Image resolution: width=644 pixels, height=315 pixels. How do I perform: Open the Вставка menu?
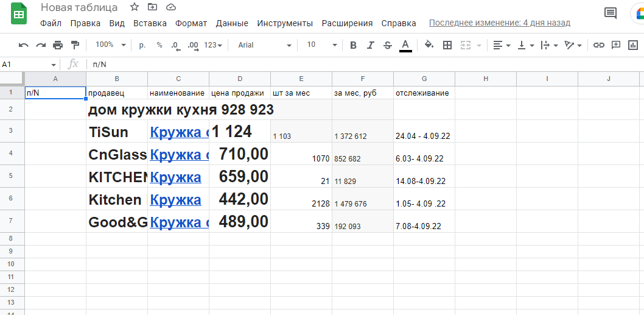pos(150,23)
